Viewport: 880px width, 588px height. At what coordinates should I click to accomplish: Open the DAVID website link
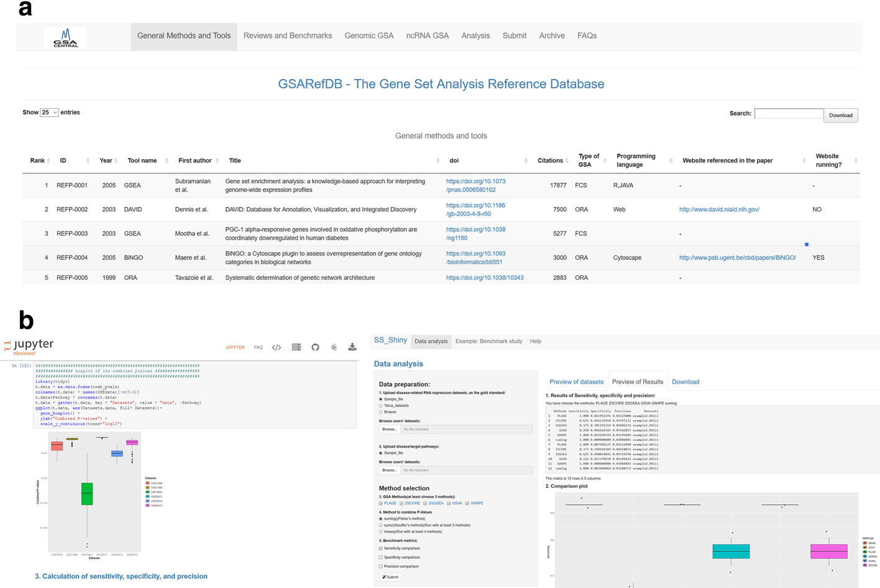pos(719,209)
